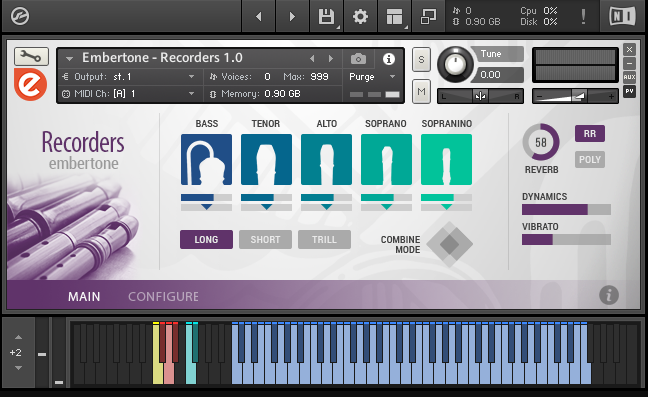Image resolution: width=648 pixels, height=397 pixels.
Task: Click the exclamation warning indicator
Action: [583, 17]
